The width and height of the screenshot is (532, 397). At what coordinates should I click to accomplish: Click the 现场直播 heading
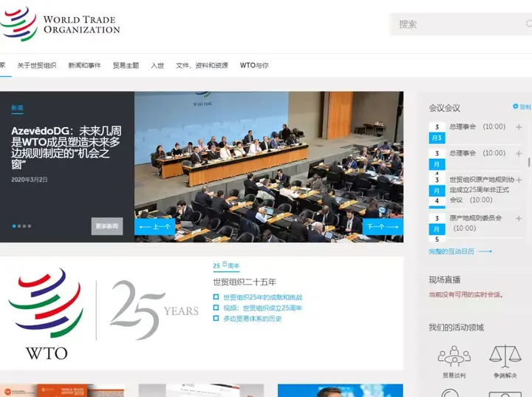point(445,280)
